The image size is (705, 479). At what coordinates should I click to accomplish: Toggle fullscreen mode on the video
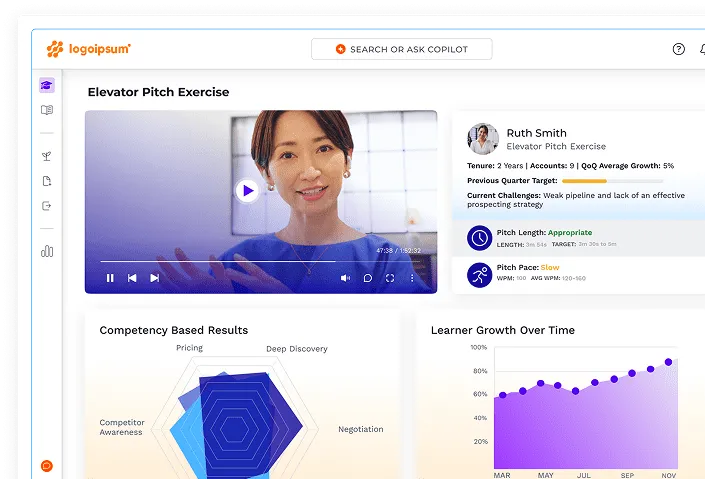[390, 278]
